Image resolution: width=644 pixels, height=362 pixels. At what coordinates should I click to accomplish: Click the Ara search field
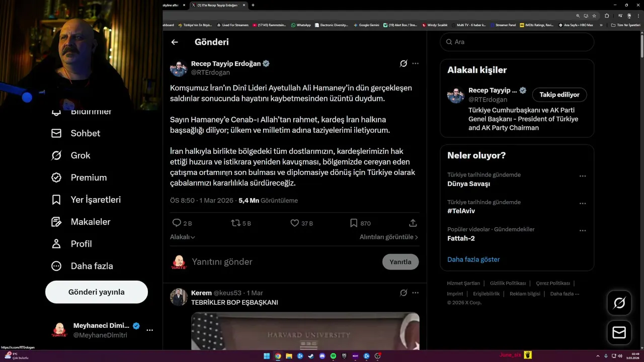517,42
